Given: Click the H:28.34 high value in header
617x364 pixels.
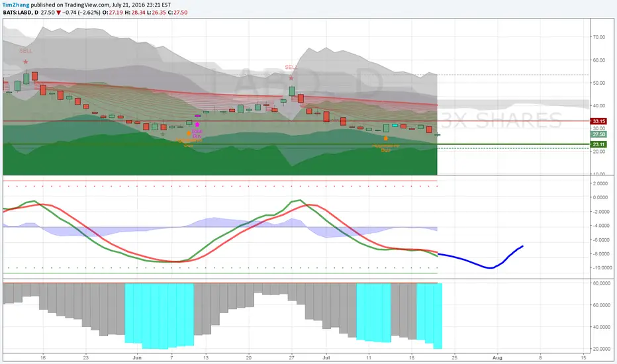Looking at the screenshot, I should point(135,13).
